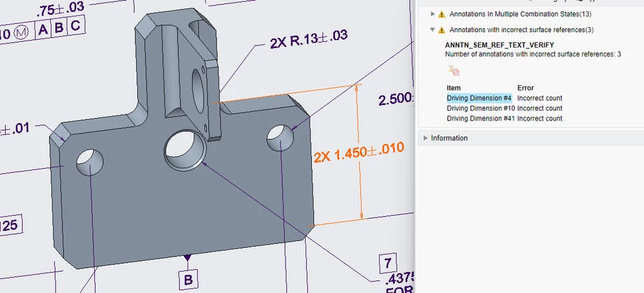The height and width of the screenshot is (293, 644).
Task: Expand Annotations In Multiple Combination States node
Action: click(x=433, y=14)
